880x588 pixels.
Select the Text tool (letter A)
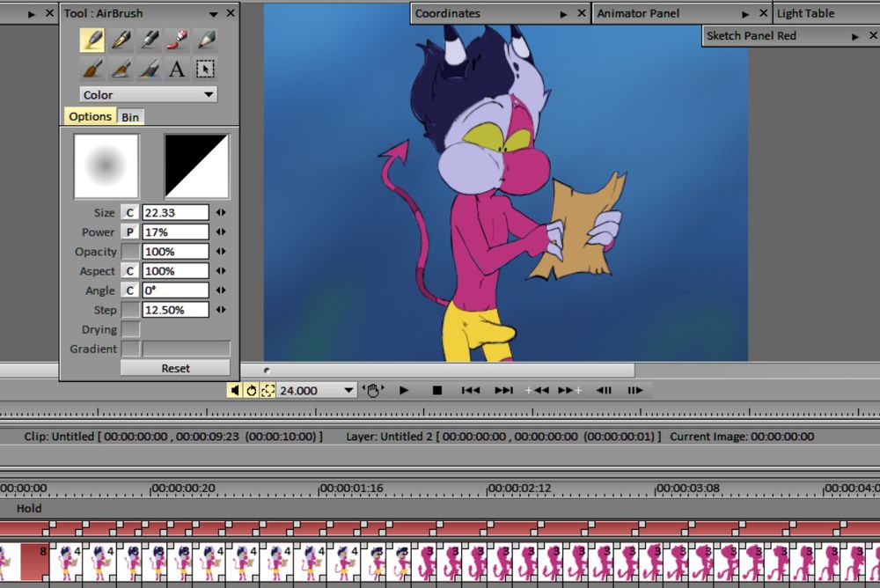click(x=177, y=69)
